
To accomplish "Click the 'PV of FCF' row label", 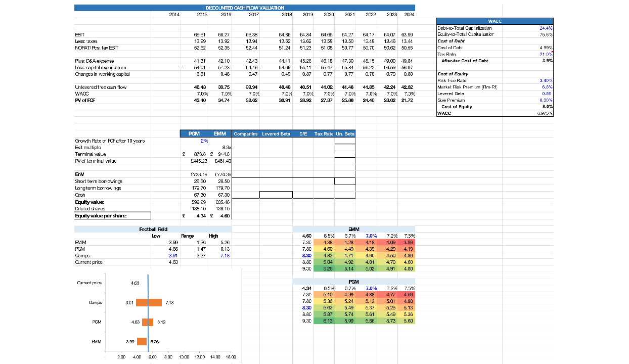I will point(85,101).
